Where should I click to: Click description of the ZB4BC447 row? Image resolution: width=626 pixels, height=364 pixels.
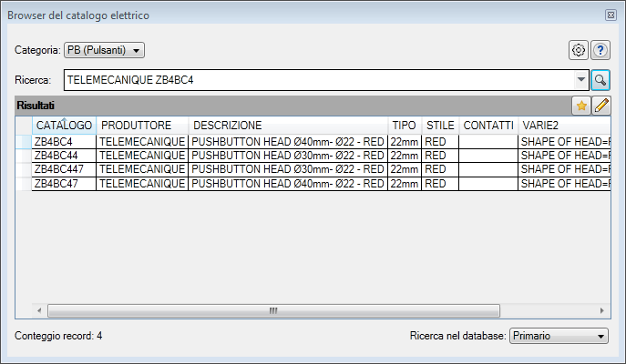coord(288,169)
